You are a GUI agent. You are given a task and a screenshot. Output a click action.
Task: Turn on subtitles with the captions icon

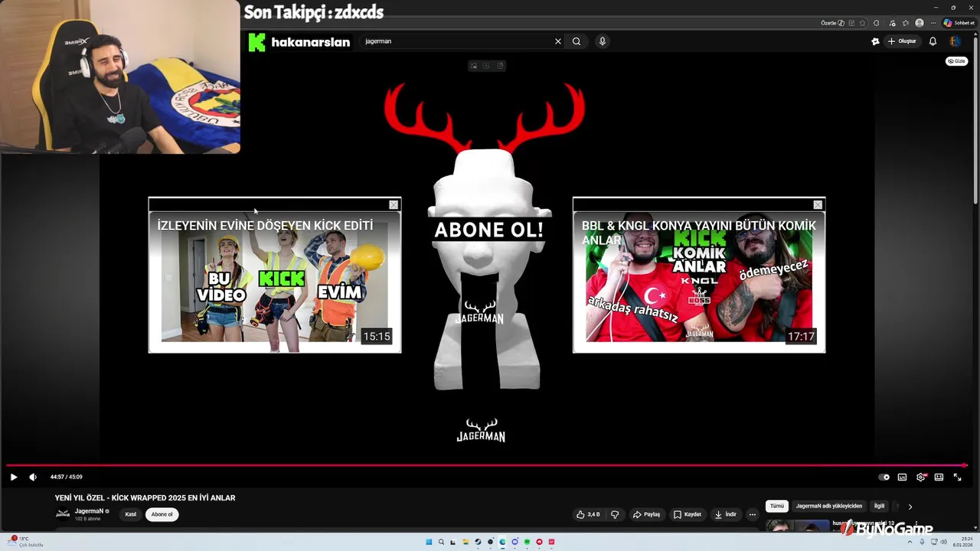tap(902, 477)
